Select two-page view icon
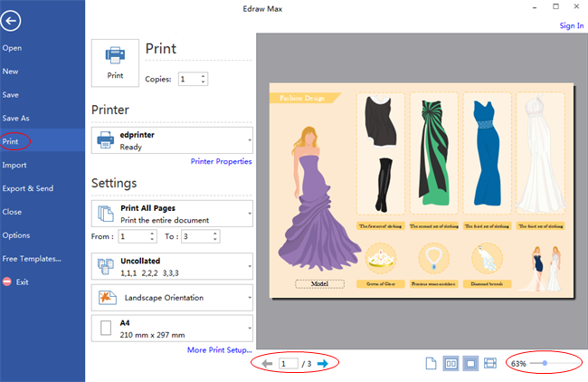The image size is (588, 382). 451,363
